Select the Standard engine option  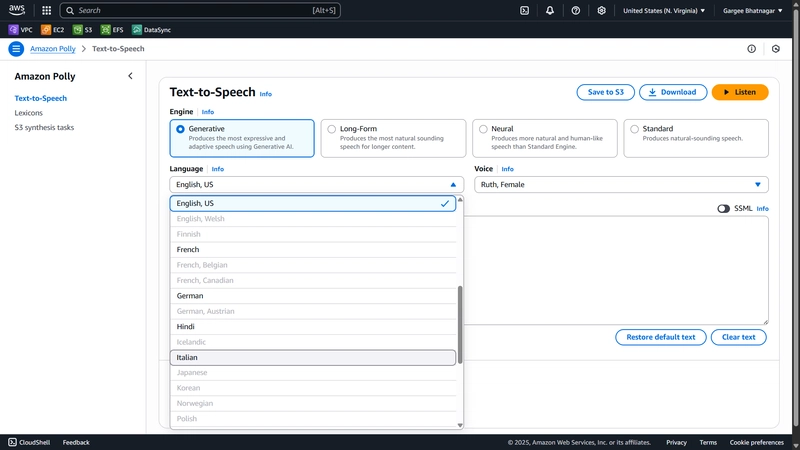[696, 138]
